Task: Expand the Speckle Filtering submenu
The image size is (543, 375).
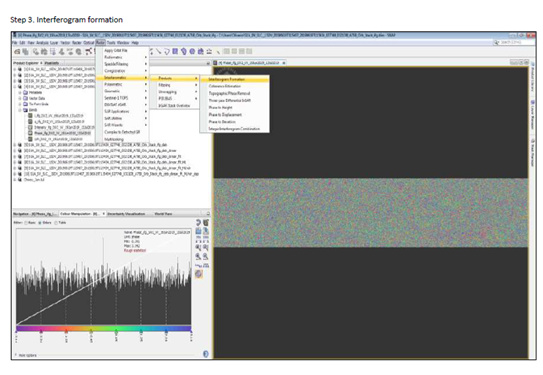Action: [x=122, y=64]
